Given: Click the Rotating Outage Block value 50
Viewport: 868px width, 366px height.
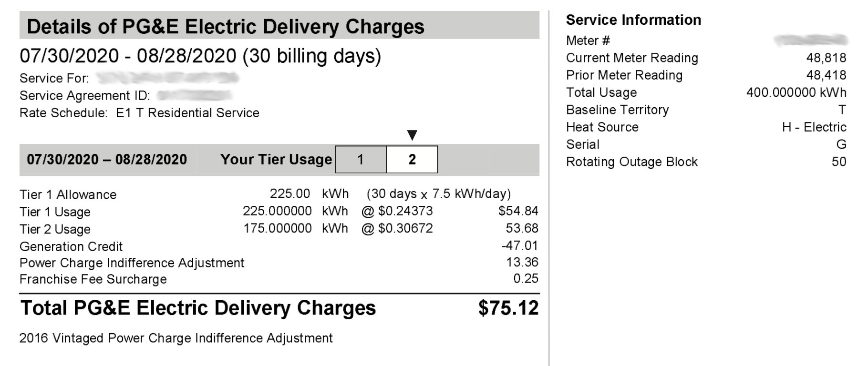Looking at the screenshot, I should click(839, 162).
